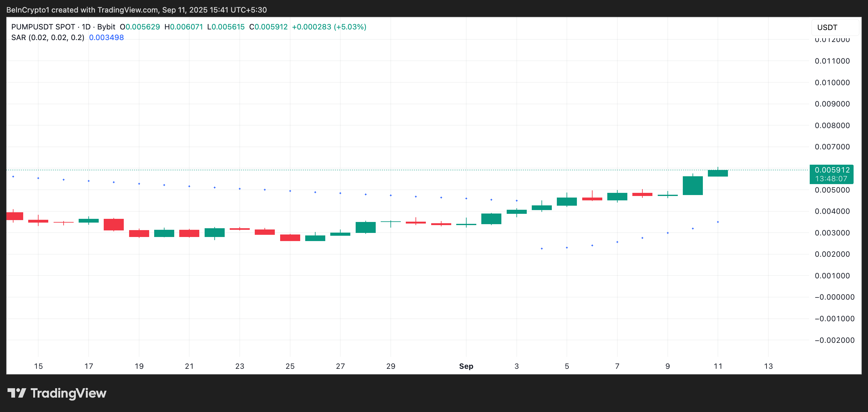Click the countdown timer 13:48:07
The height and width of the screenshot is (412, 868).
point(831,179)
